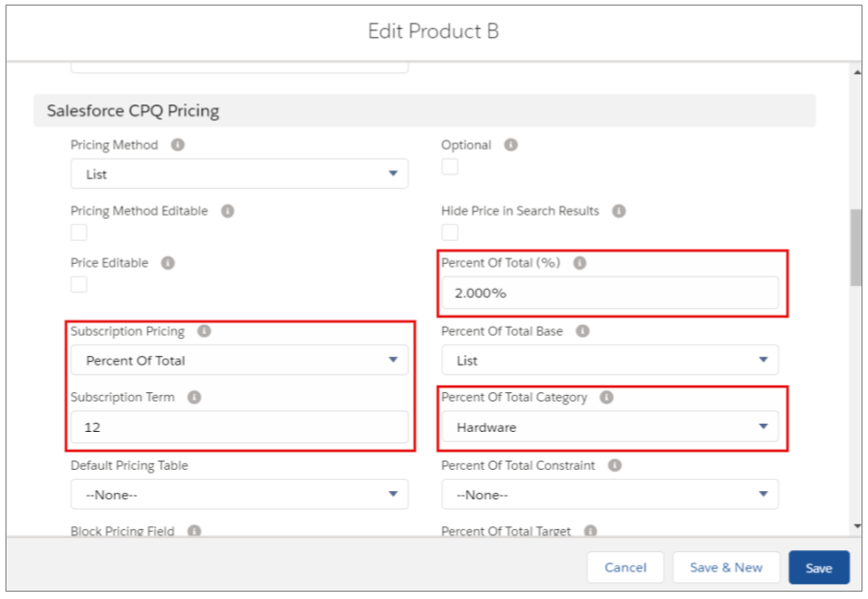
Task: Click the scrollbar down arrow
Action: pyautogui.click(x=856, y=526)
